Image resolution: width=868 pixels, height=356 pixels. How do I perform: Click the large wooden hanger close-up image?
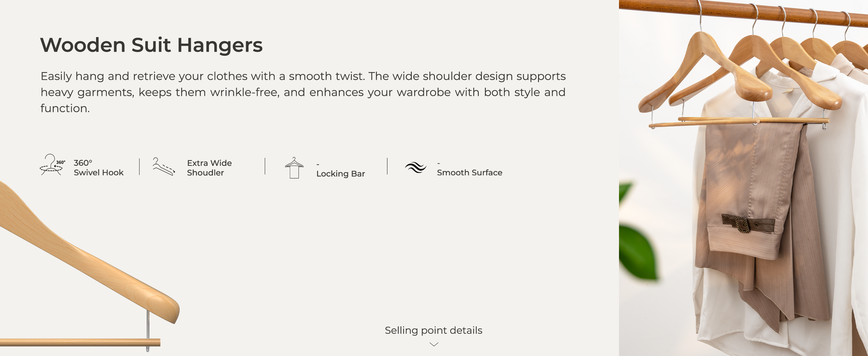click(84, 256)
